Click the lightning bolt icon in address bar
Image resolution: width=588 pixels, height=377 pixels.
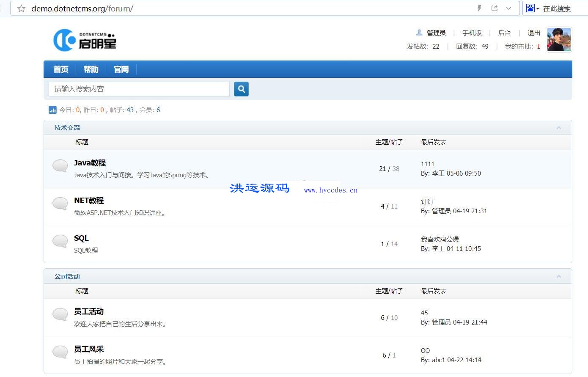pos(479,8)
